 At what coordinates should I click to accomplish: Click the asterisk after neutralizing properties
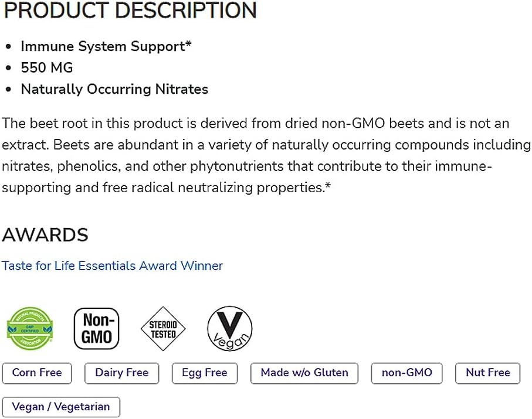(x=328, y=186)
